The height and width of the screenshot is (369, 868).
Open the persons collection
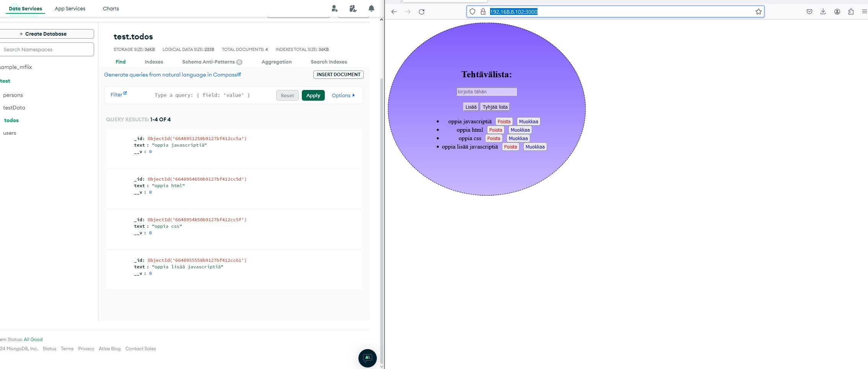tap(13, 95)
